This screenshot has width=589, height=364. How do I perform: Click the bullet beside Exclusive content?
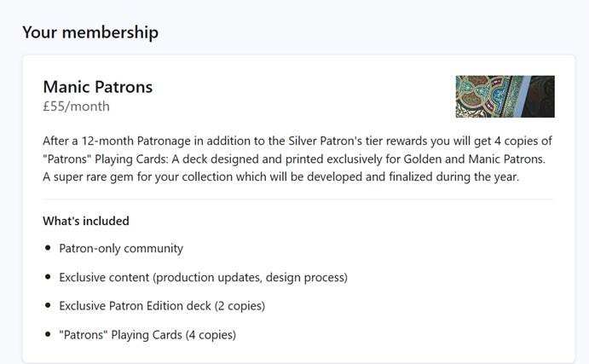[48, 278]
